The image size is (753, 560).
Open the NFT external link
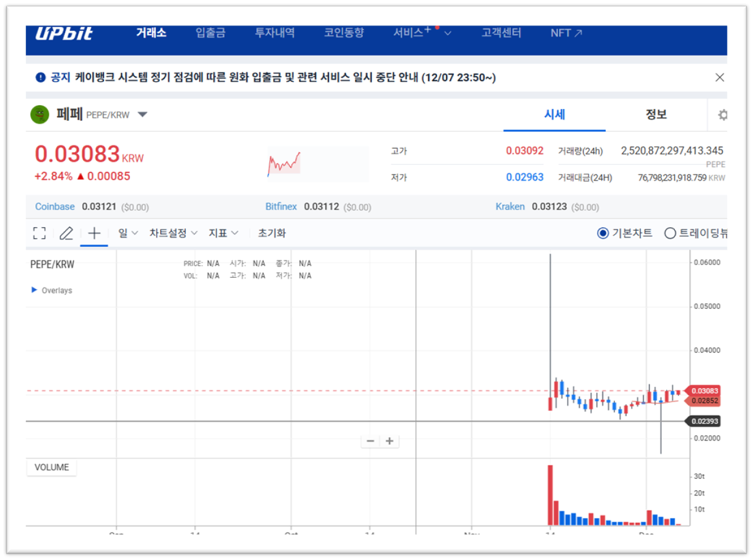[567, 33]
